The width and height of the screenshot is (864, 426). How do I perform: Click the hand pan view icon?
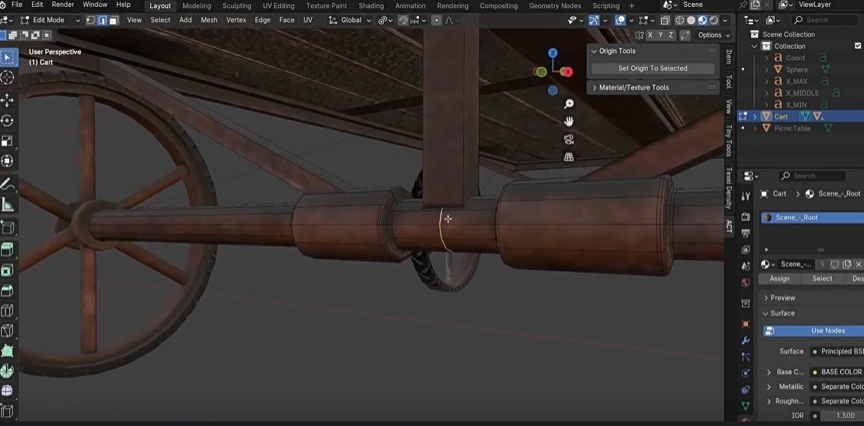click(x=569, y=121)
